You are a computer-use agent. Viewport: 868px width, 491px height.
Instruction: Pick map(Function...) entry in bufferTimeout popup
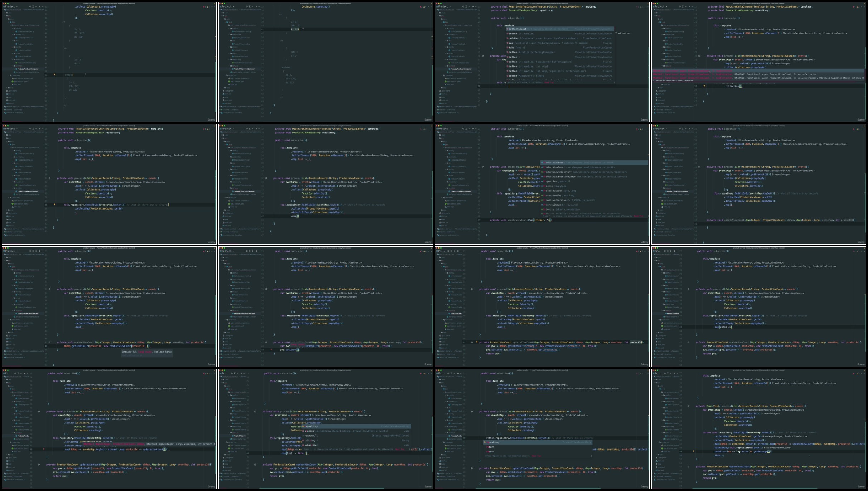[x=559, y=43]
